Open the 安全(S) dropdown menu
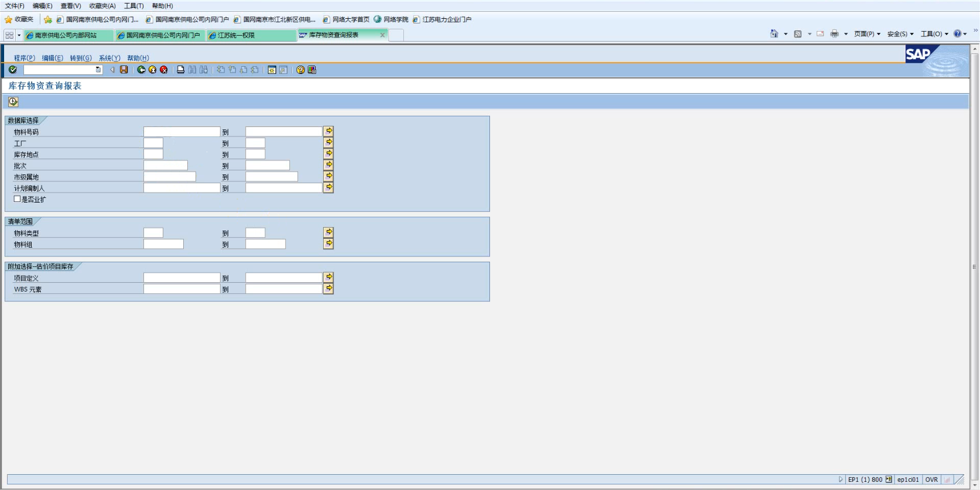Viewport: 980px width, 490px height. pos(900,34)
